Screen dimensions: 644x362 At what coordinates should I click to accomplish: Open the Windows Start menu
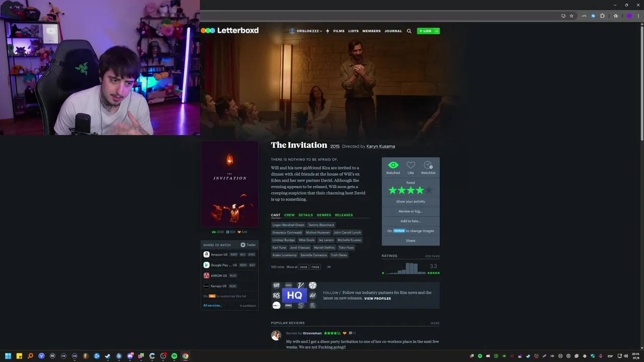pyautogui.click(x=8, y=356)
